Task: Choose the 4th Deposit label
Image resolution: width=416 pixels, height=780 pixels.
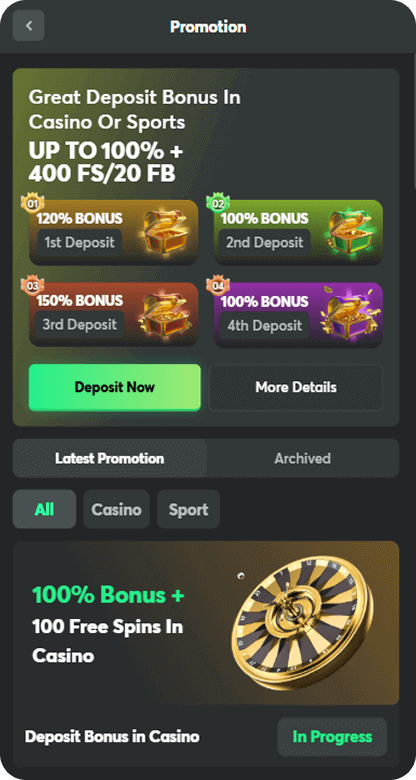Action: (x=264, y=325)
